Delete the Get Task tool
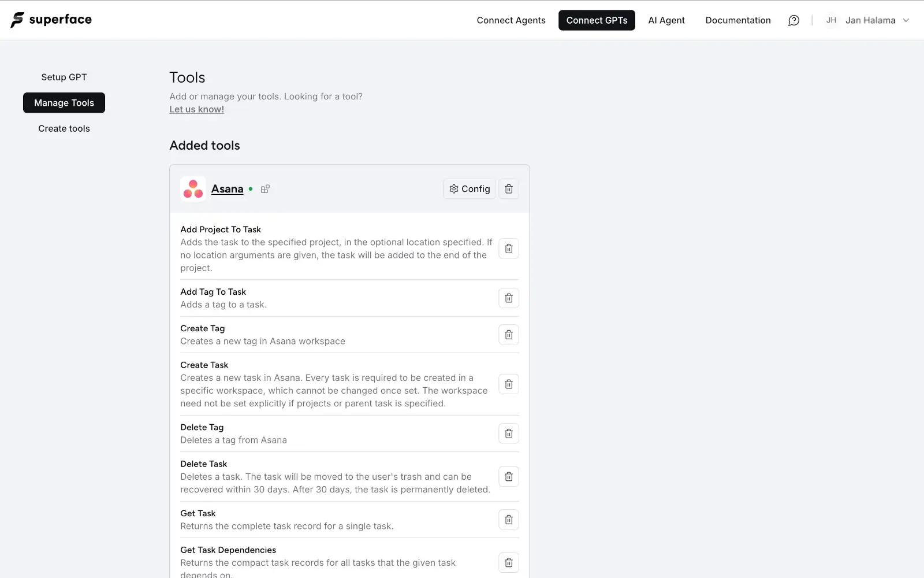Image resolution: width=924 pixels, height=578 pixels. pyautogui.click(x=508, y=520)
